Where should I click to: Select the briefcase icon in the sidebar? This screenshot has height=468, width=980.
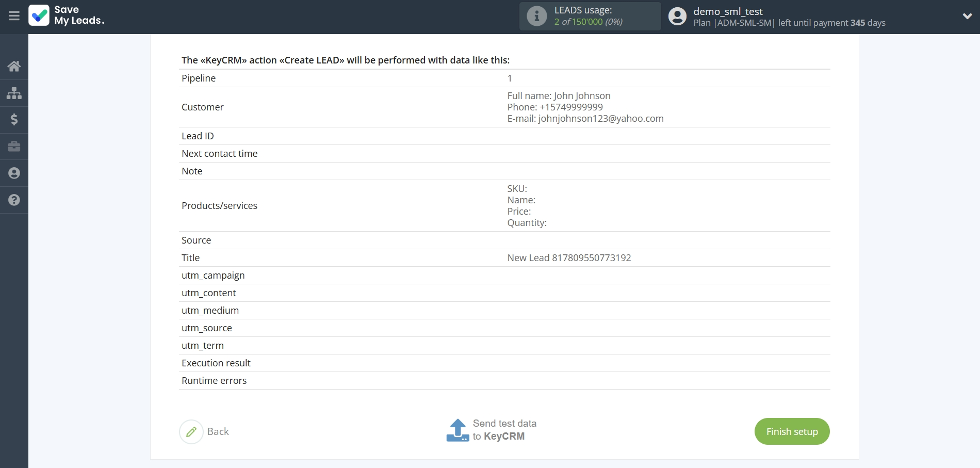[x=14, y=147]
